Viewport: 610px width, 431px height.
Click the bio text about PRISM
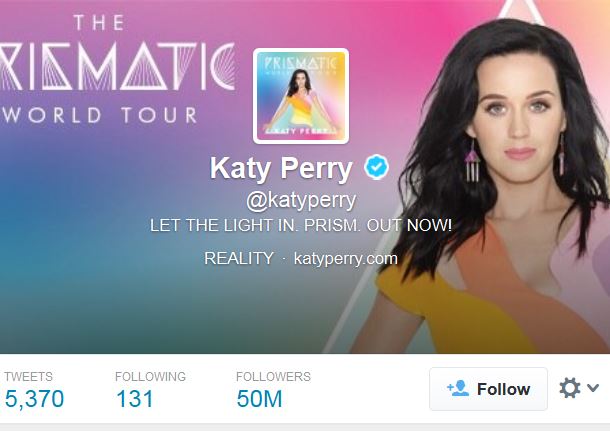(301, 225)
